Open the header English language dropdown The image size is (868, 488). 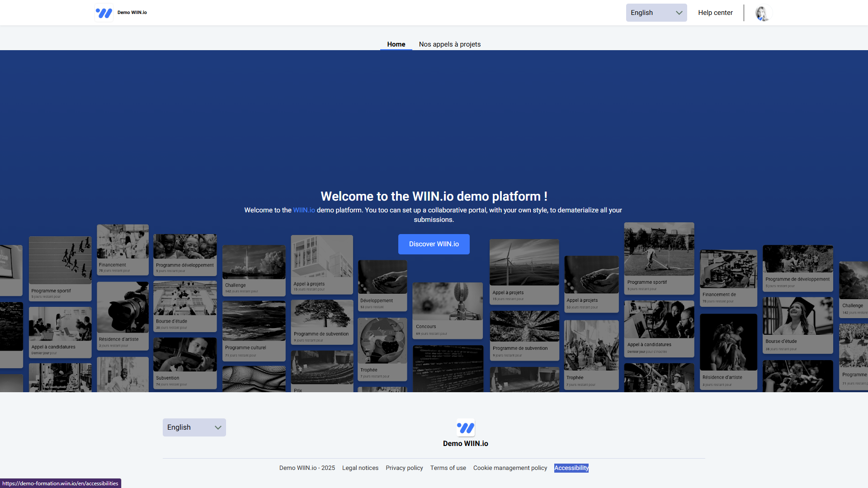(656, 13)
